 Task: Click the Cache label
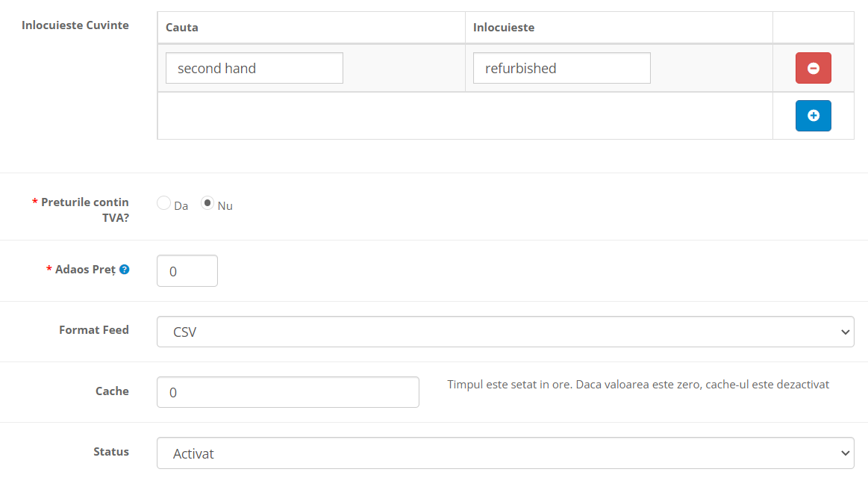pos(112,391)
